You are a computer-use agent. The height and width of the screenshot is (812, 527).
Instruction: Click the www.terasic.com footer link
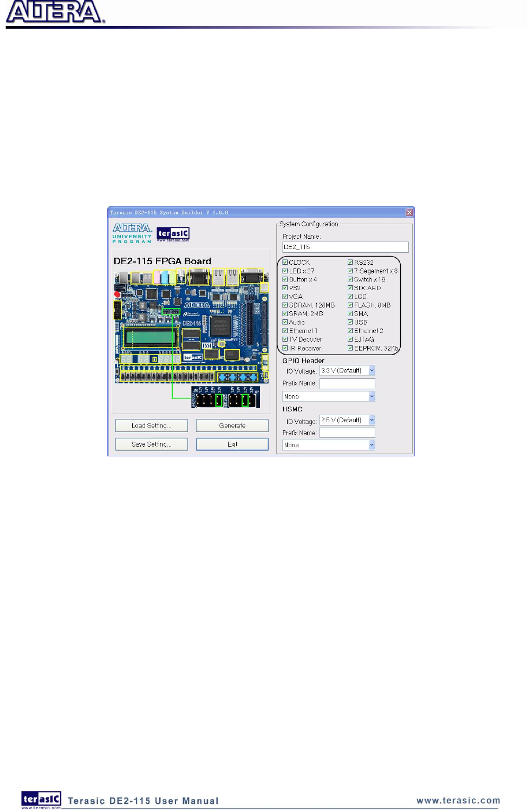click(x=458, y=801)
